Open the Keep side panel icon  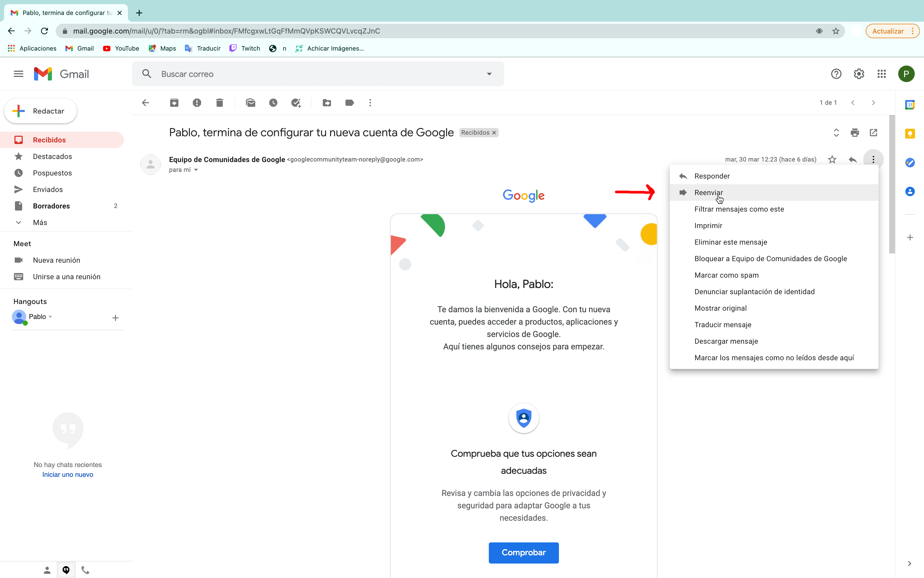point(910,133)
